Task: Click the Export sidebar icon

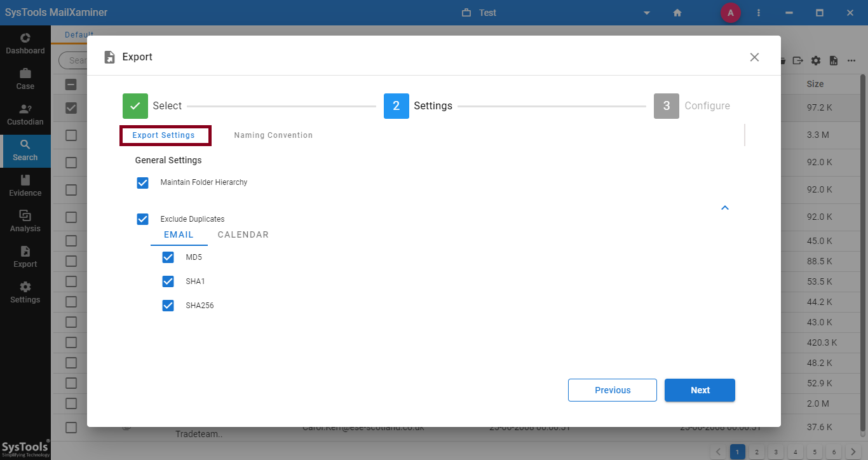Action: [25, 257]
